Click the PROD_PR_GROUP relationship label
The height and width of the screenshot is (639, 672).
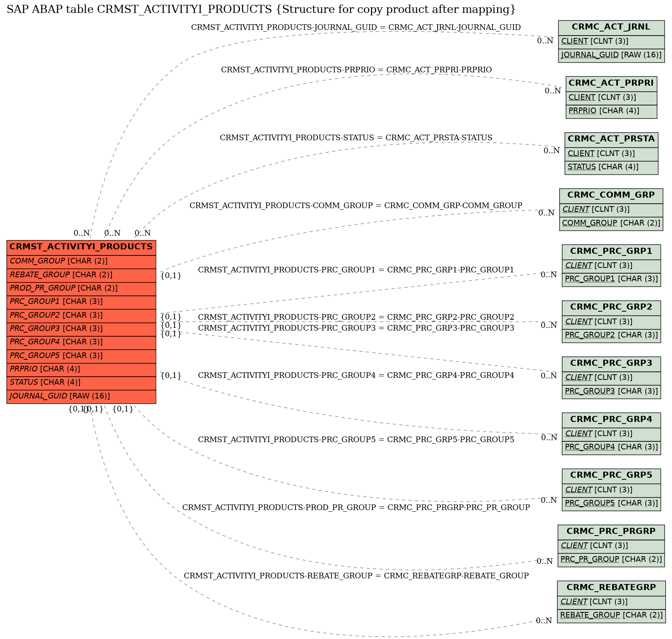(356, 508)
